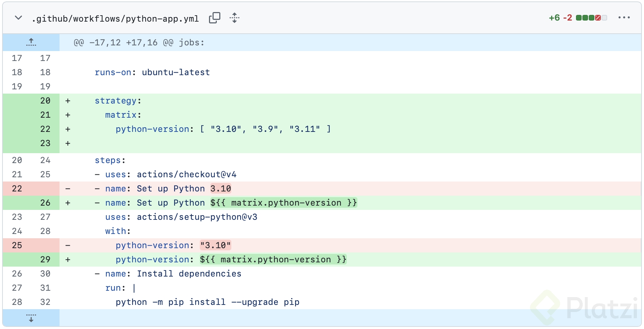Click the 'actions/checkout@v4' text
Viewport: 644px width, 329px height.
186,174
